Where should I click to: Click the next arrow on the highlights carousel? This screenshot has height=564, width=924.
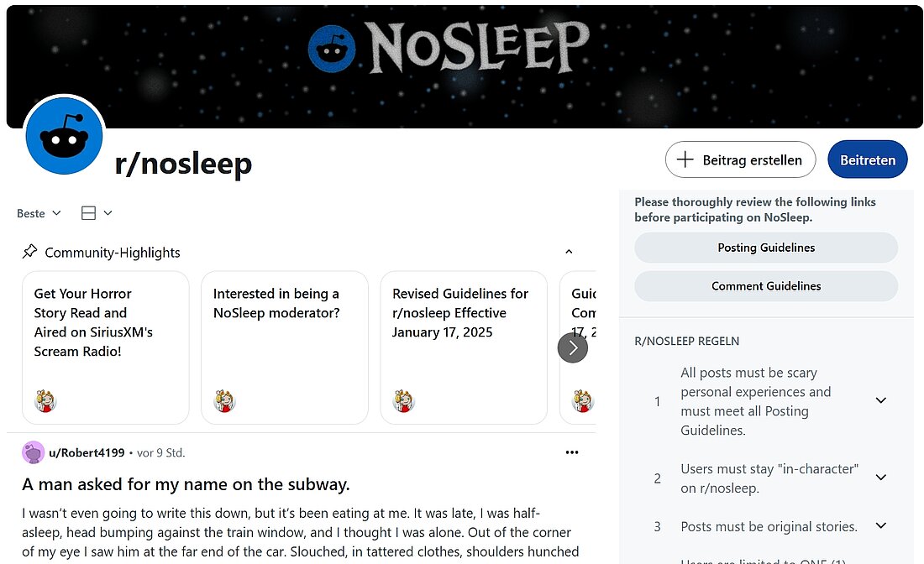point(573,347)
